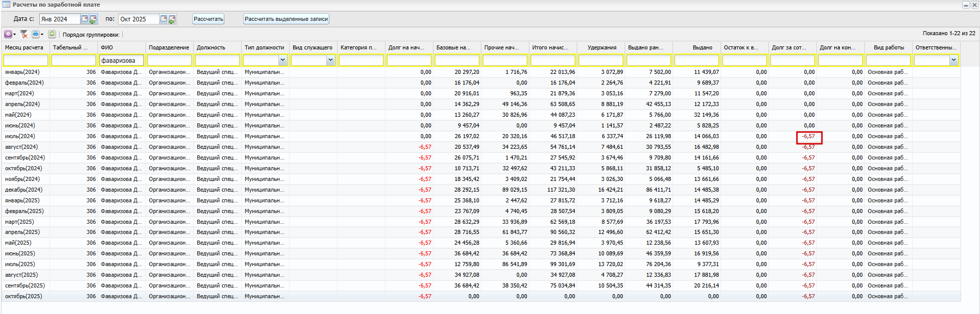Image resolution: width=980 pixels, height=314 pixels.
Task: Refresh the table with the green arrows icon
Action: coord(52,34)
